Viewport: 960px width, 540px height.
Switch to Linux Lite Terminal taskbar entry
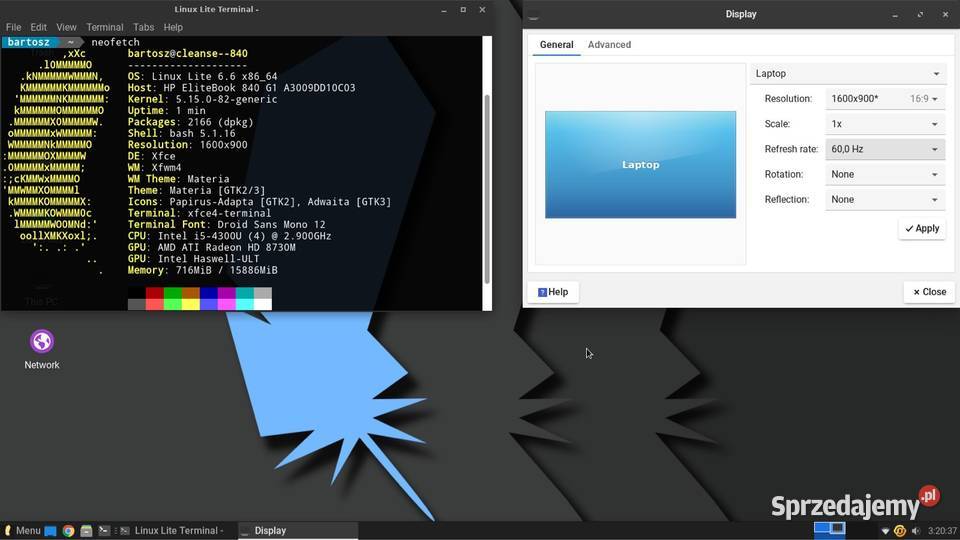[x=173, y=531]
